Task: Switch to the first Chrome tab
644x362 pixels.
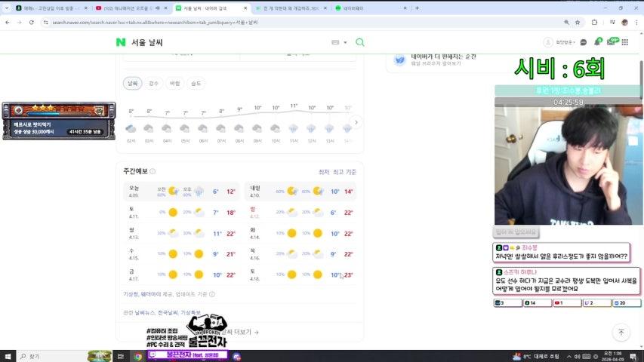Action: [x=52, y=8]
